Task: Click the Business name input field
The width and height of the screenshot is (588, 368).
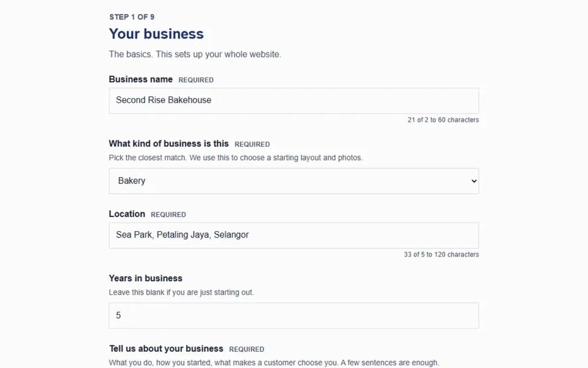Action: click(x=293, y=101)
